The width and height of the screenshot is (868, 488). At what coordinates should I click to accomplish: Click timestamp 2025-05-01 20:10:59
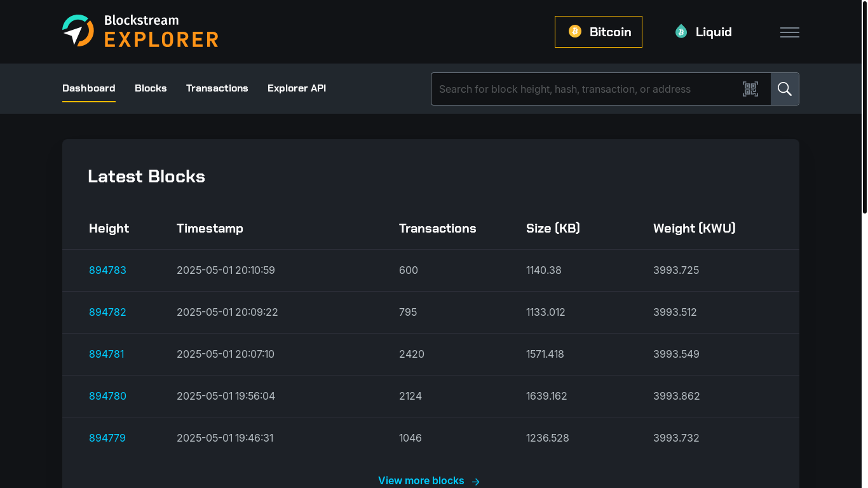click(x=226, y=270)
